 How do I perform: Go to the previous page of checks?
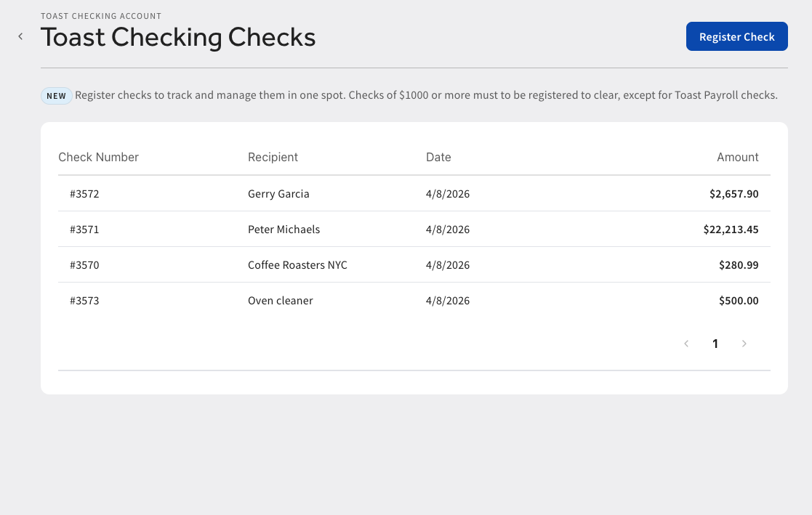pyautogui.click(x=686, y=344)
